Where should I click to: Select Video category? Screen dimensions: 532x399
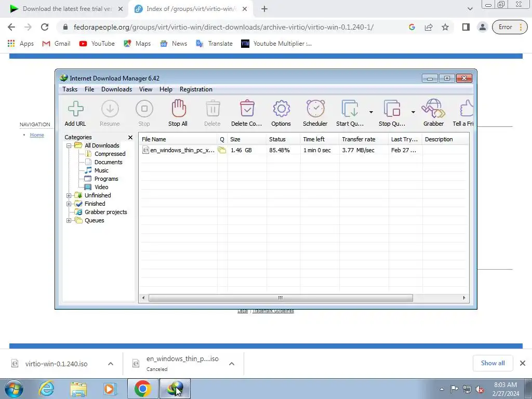coord(101,187)
